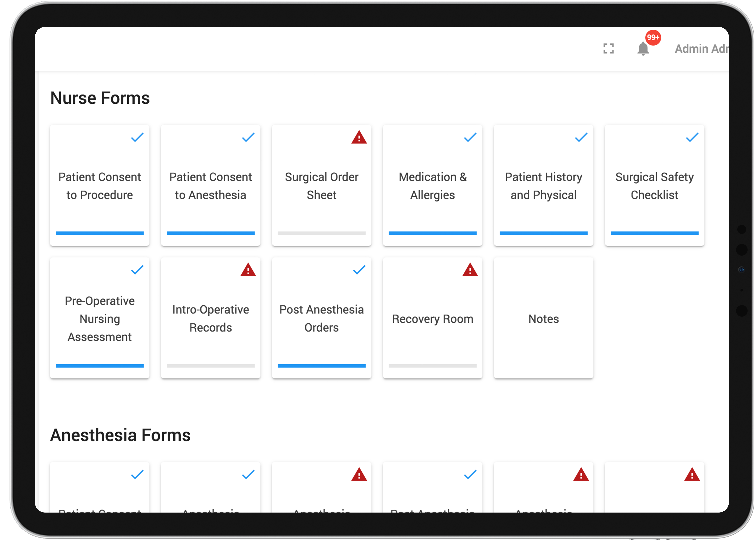
Task: Click Anesthesia Forms section heading
Action: coord(120,435)
